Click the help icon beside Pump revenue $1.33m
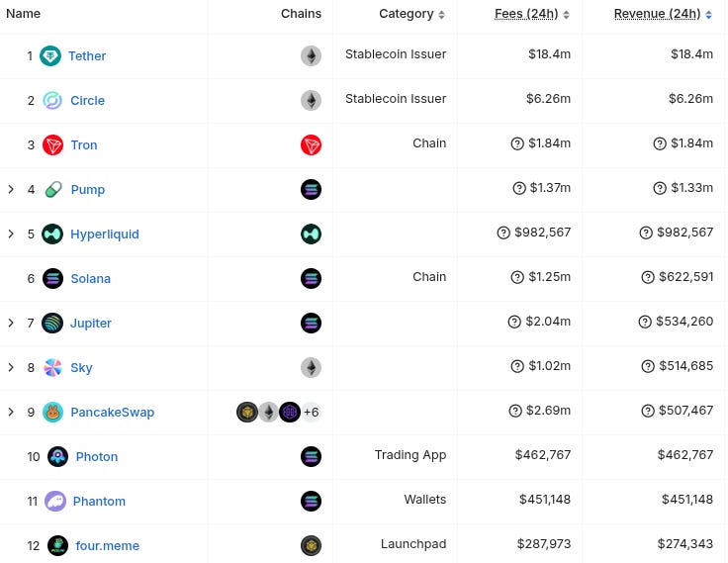 point(660,188)
